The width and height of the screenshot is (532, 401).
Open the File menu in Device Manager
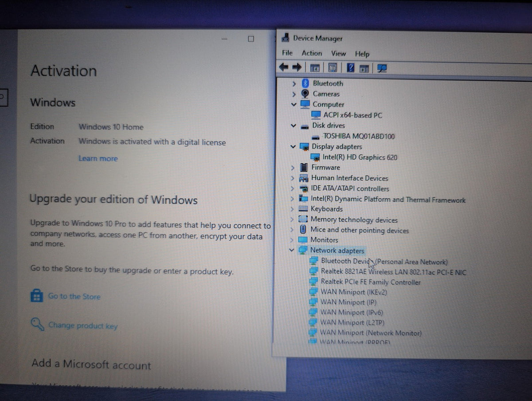[x=287, y=53]
